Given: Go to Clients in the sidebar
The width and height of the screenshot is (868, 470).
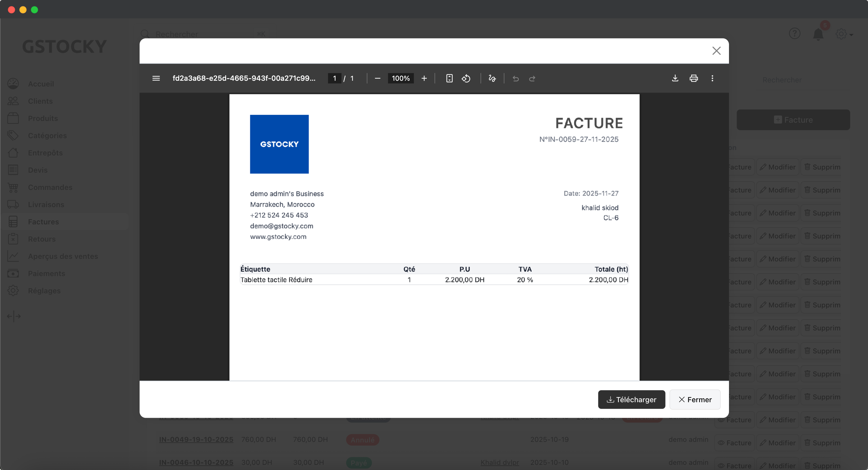Looking at the screenshot, I should pyautogui.click(x=40, y=101).
